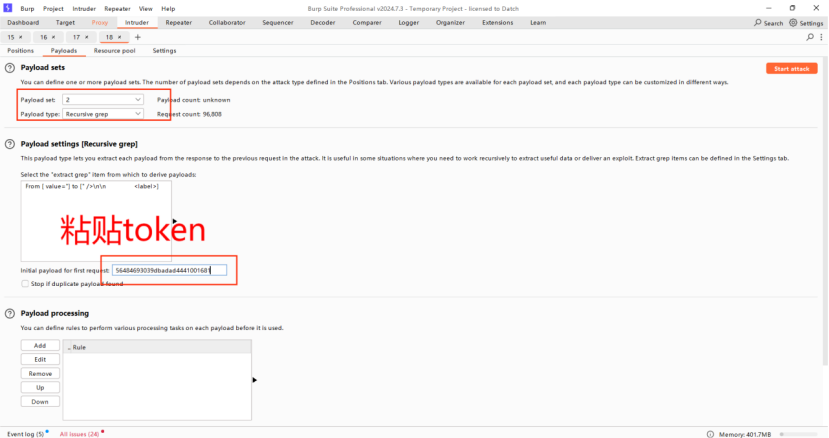Sort by the Rule column header
The height and width of the screenshot is (438, 829).
157,347
